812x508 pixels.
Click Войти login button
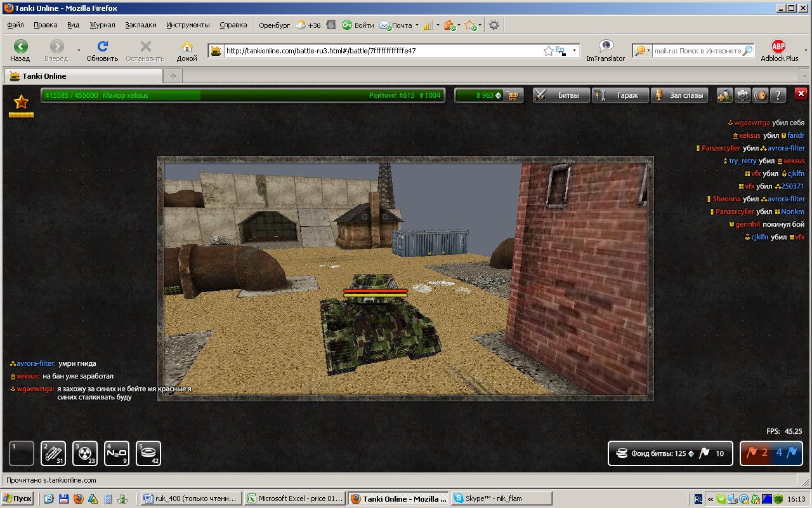pyautogui.click(x=358, y=25)
